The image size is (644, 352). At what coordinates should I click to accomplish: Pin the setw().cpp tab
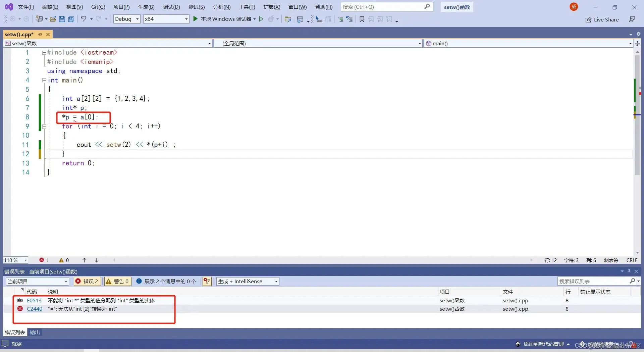[40, 34]
